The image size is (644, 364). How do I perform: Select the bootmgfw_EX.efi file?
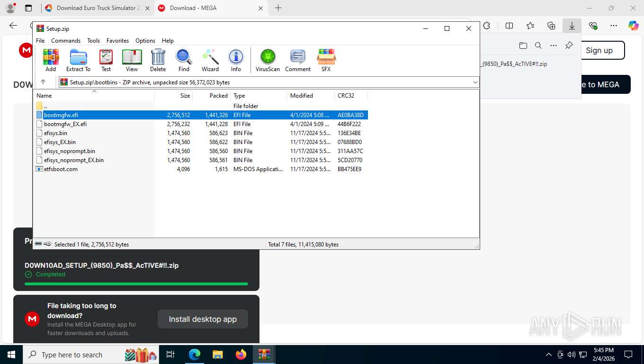[202, 124]
